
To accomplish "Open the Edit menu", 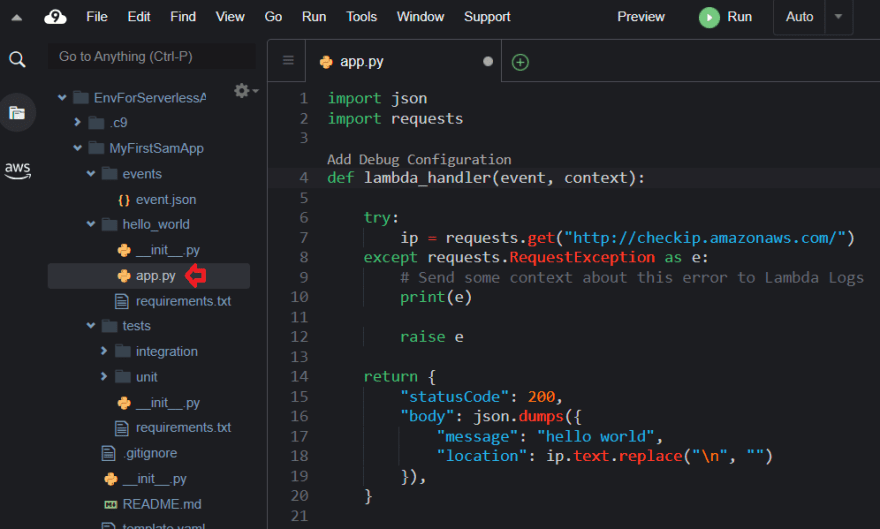I will (x=139, y=17).
